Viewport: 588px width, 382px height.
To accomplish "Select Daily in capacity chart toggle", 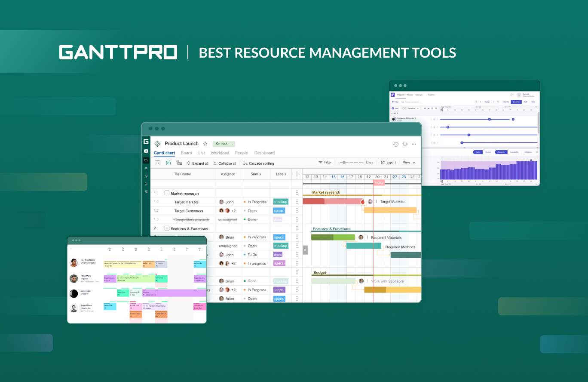I will [478, 152].
